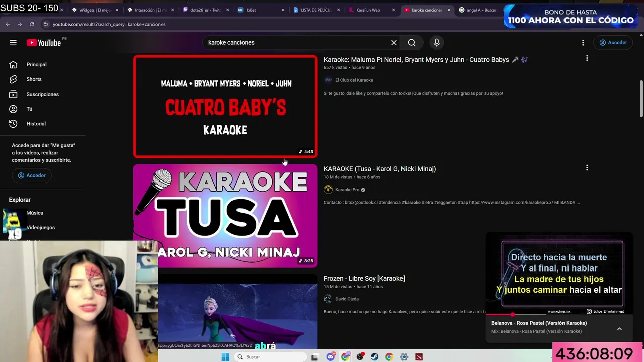Viewport: 644px width, 362px height.
Task: Open the Principal home section
Action: 36,64
